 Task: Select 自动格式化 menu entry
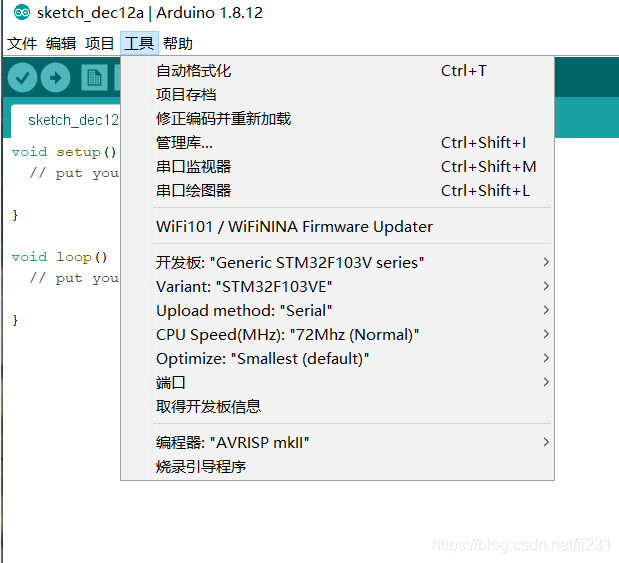(338, 71)
